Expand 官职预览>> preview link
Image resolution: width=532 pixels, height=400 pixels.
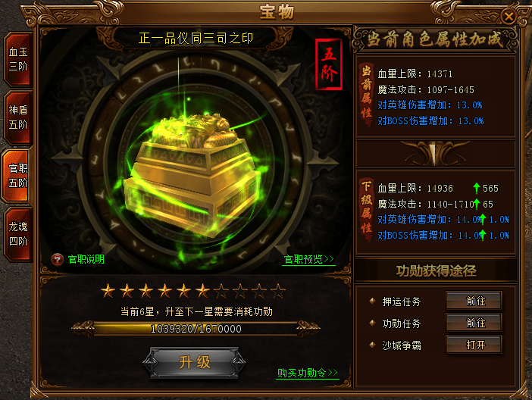point(308,260)
